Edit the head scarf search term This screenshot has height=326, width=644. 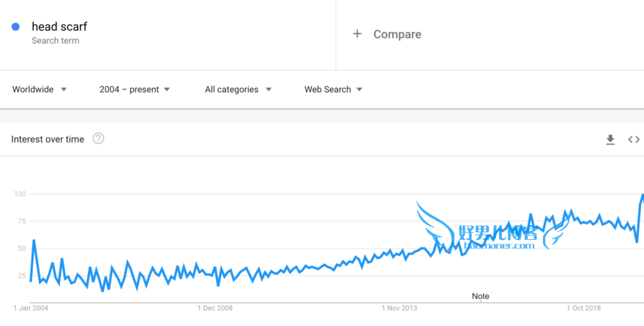(59, 26)
